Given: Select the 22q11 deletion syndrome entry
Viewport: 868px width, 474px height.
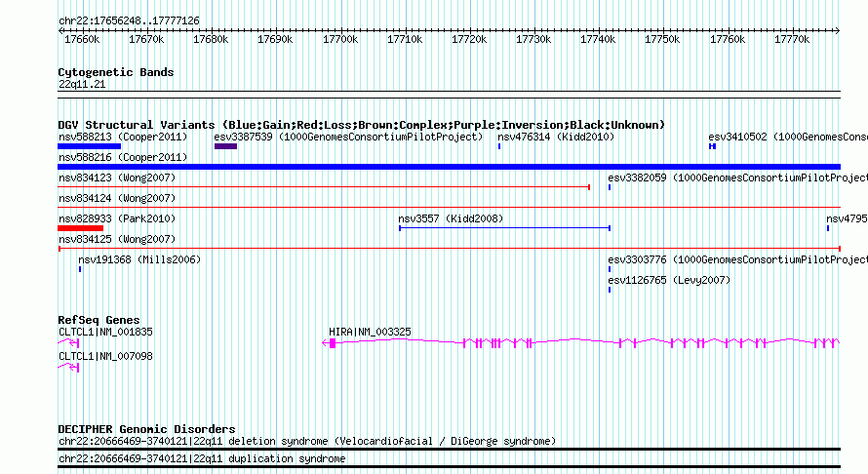Looking at the screenshot, I should pos(306,442).
